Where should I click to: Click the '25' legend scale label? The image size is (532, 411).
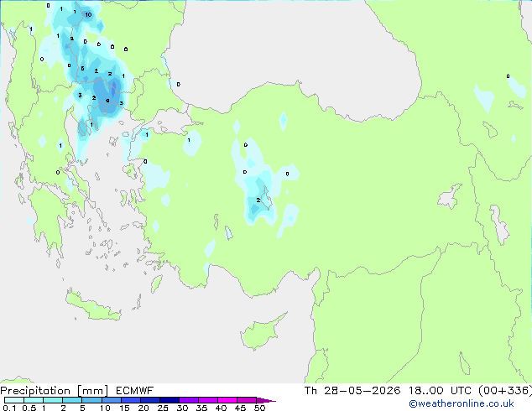pos(163,408)
